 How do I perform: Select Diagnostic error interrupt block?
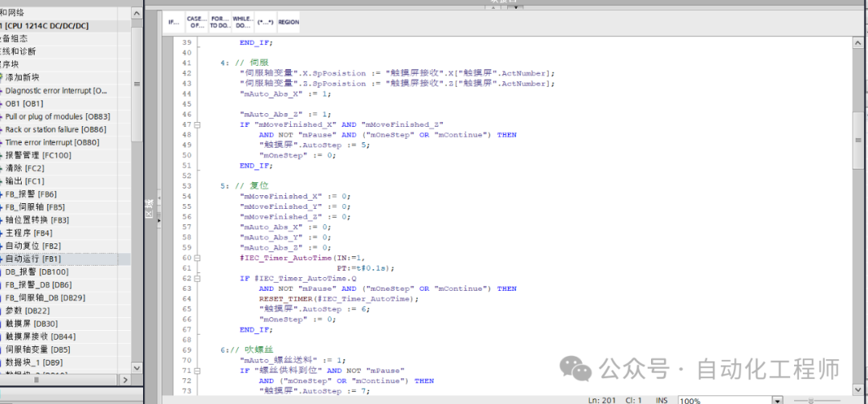pyautogui.click(x=56, y=90)
